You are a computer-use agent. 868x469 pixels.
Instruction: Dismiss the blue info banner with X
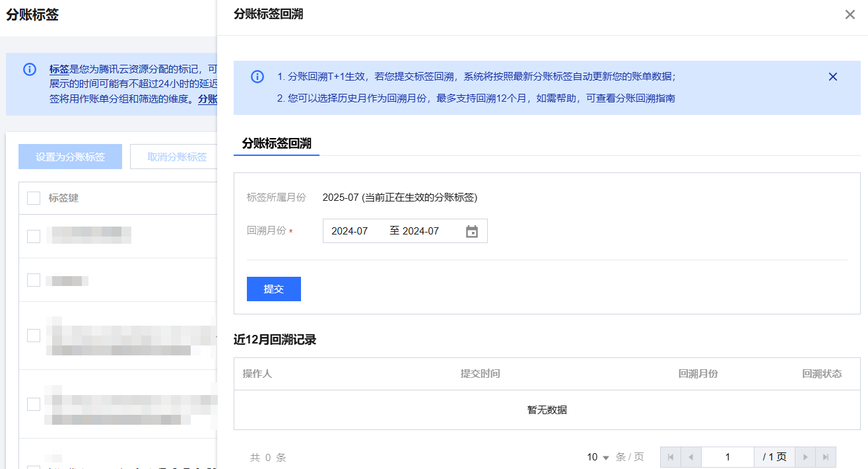tap(832, 77)
